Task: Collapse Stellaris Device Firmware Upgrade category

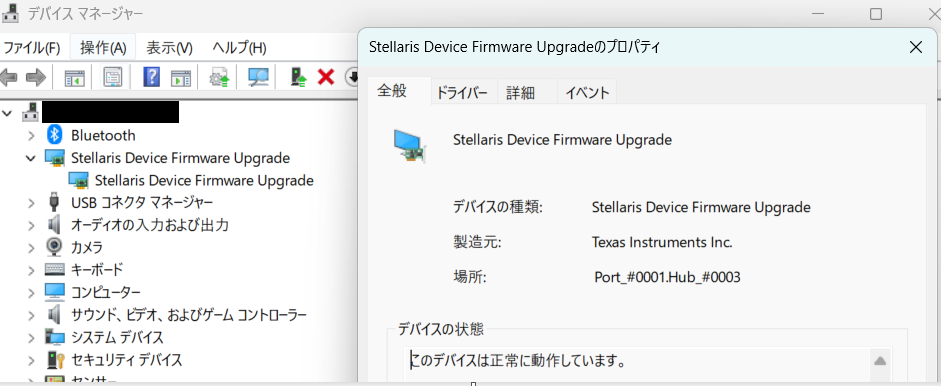Action: tap(31, 158)
